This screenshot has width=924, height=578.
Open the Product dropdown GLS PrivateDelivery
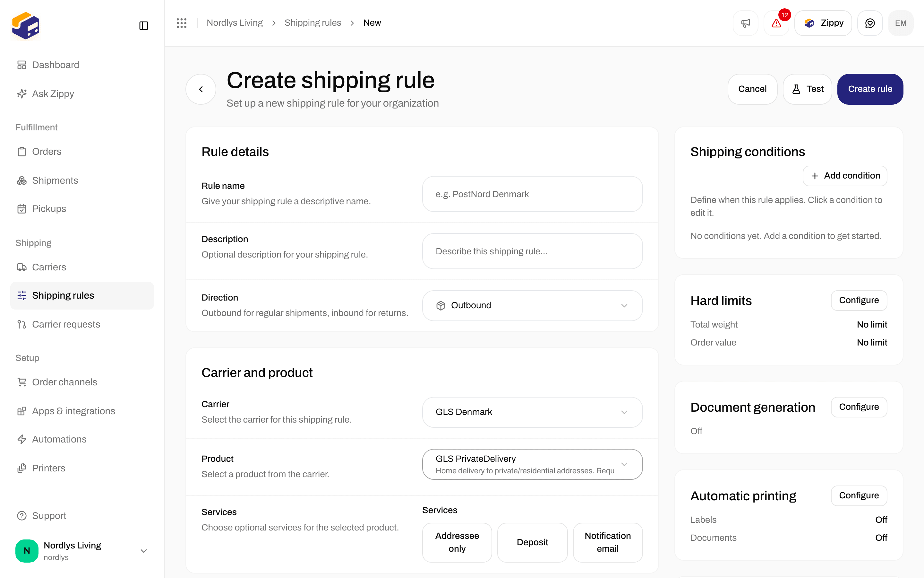532,464
